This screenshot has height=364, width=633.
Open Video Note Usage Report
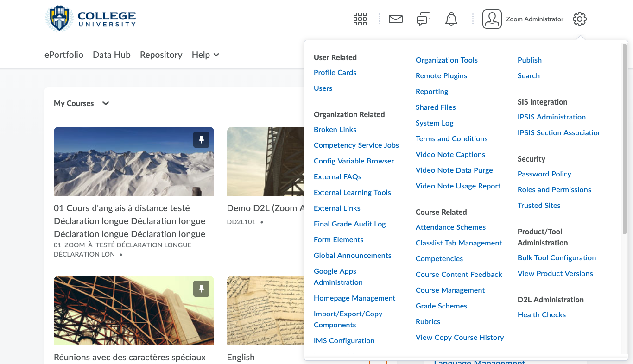458,186
